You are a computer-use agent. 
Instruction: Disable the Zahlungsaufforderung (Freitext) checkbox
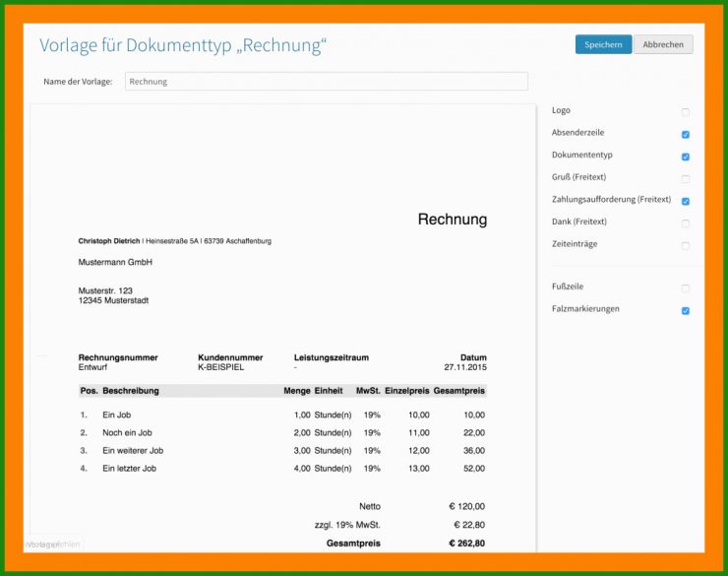686,201
